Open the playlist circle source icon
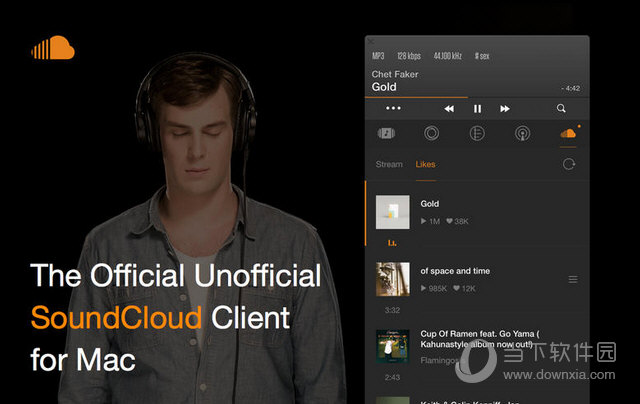The image size is (640, 404). click(x=477, y=133)
